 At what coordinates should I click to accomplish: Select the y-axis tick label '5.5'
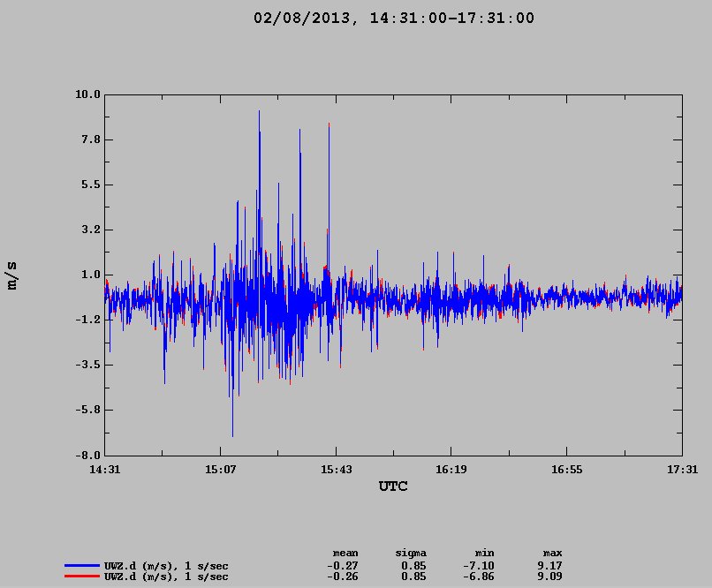click(91, 185)
